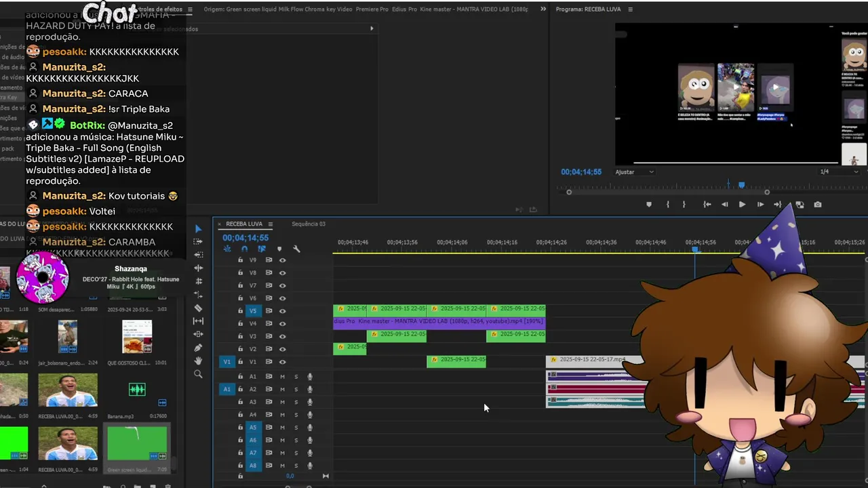Step back one frame in Program monitor
Screen dimensions: 868x488
[x=724, y=204]
